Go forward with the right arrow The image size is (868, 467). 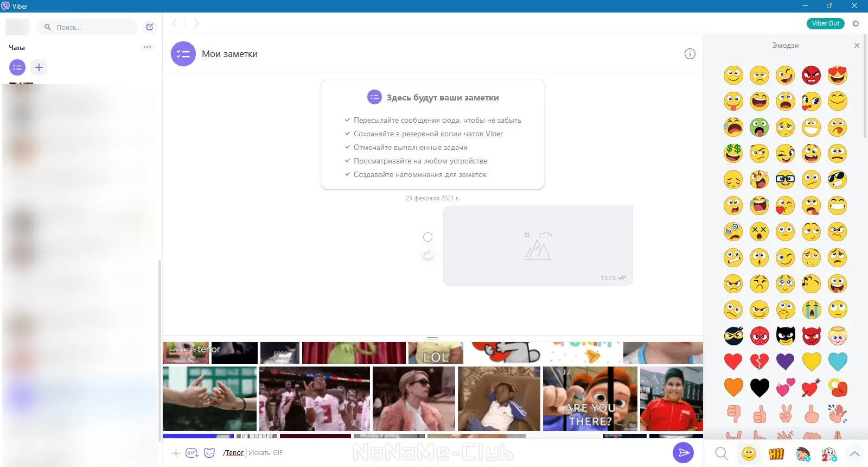tap(196, 23)
